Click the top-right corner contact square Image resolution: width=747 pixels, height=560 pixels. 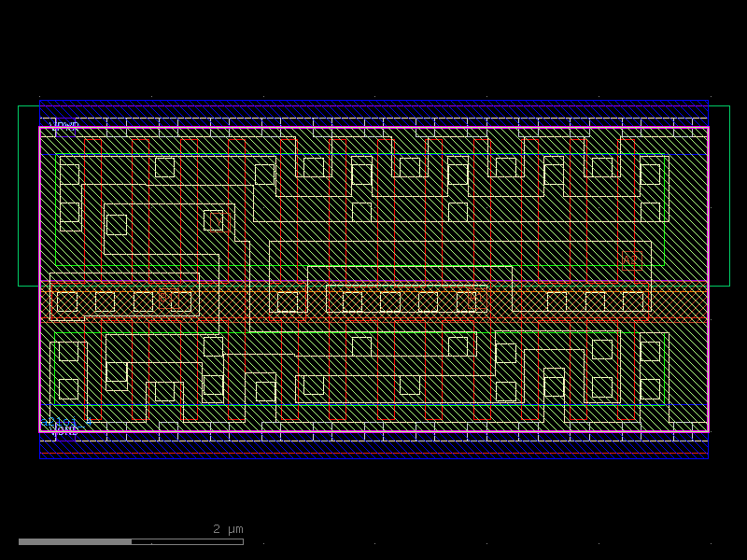[650, 175]
